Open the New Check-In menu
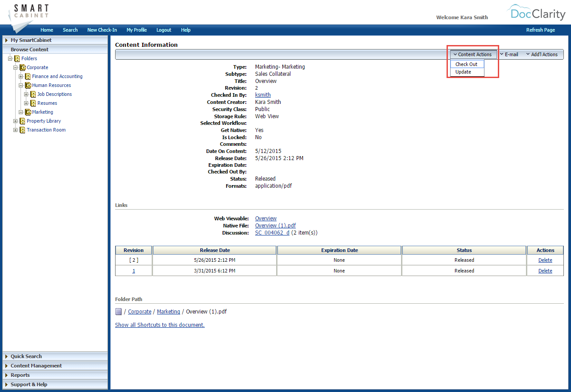This screenshot has width=571, height=392. pos(102,30)
